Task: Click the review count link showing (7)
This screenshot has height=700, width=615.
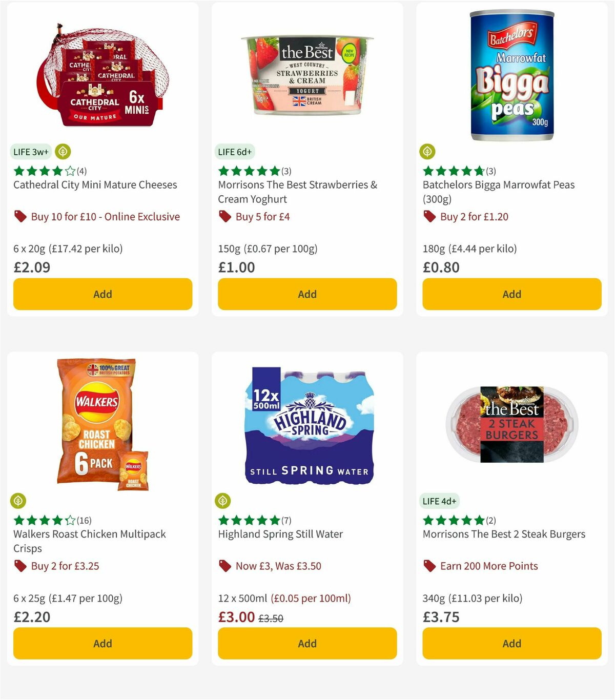Action: (286, 520)
